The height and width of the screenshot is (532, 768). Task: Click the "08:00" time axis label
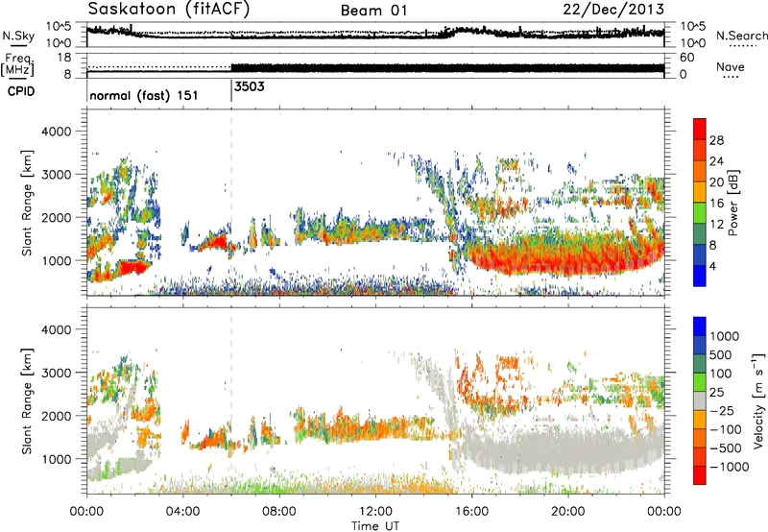click(x=278, y=512)
